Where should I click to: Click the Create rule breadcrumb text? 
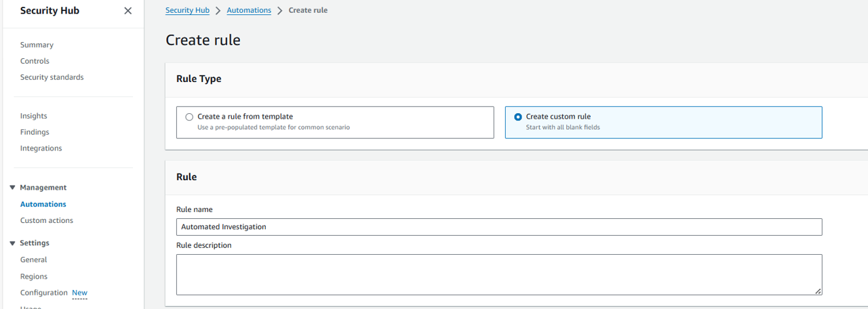(308, 10)
